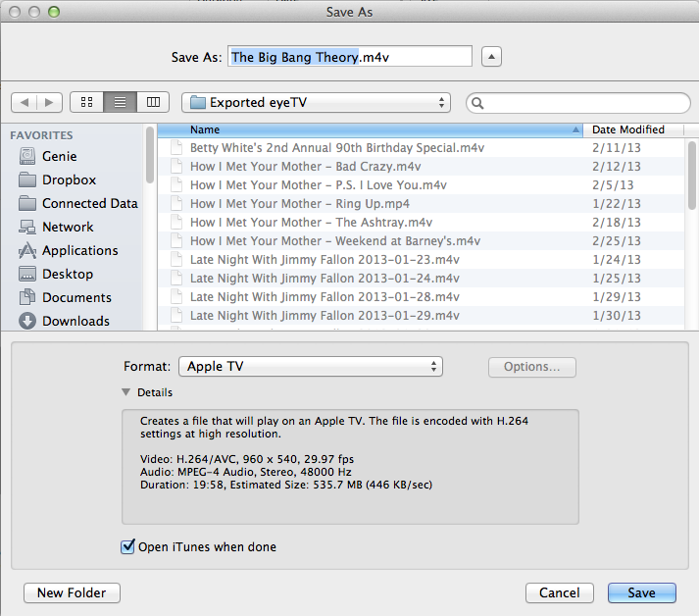This screenshot has width=699, height=616.
Task: Click the Save As filename field
Action: coord(350,57)
